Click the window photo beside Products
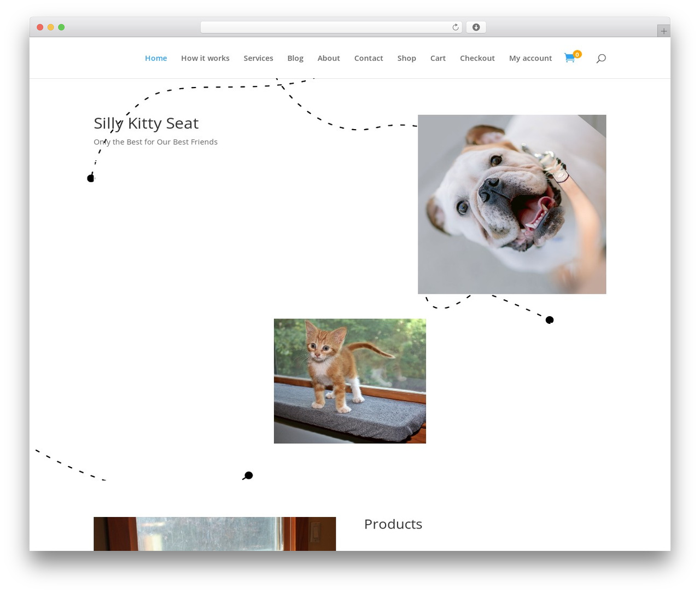This screenshot has height=593, width=700. click(x=214, y=534)
